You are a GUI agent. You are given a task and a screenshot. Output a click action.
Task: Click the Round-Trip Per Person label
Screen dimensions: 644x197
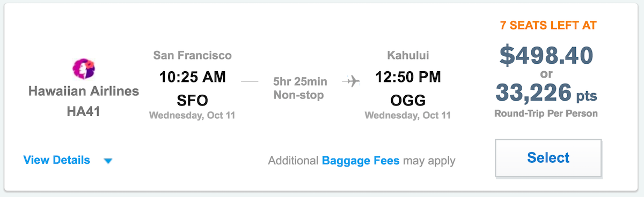[x=546, y=113]
